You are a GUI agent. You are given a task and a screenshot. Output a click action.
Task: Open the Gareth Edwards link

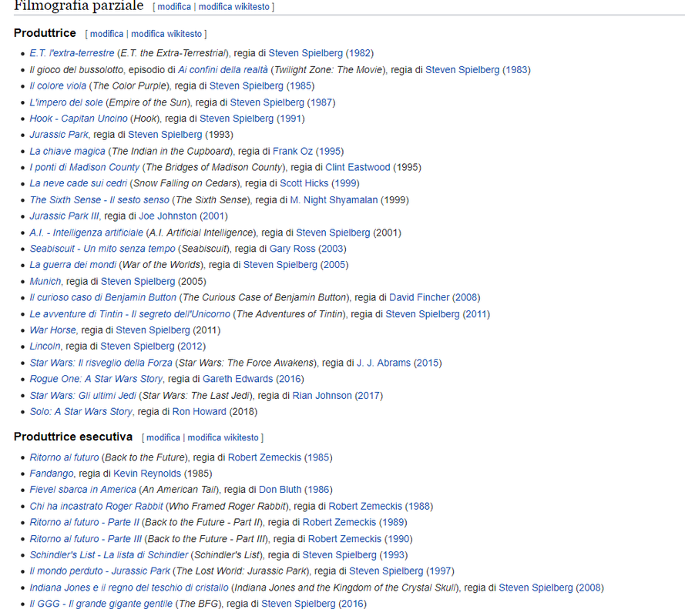tap(237, 379)
